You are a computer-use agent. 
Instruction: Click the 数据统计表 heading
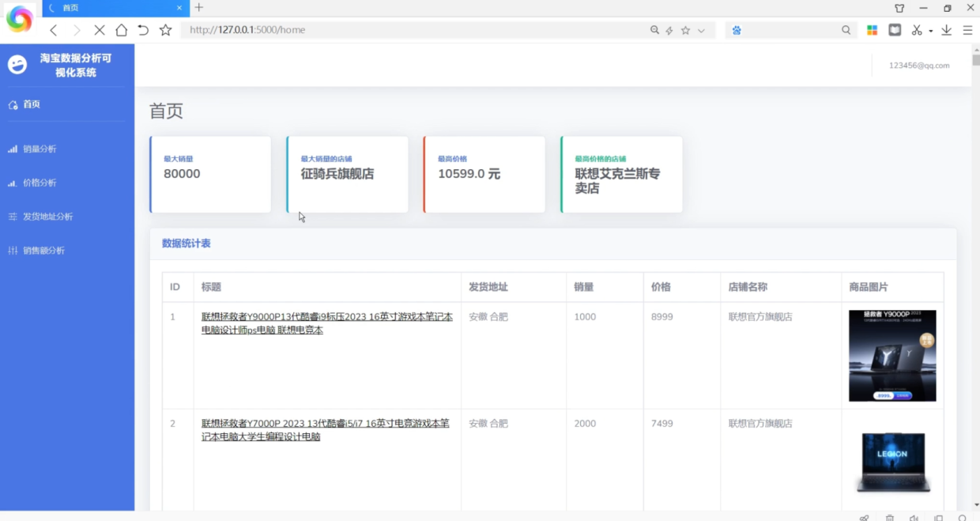pyautogui.click(x=187, y=244)
